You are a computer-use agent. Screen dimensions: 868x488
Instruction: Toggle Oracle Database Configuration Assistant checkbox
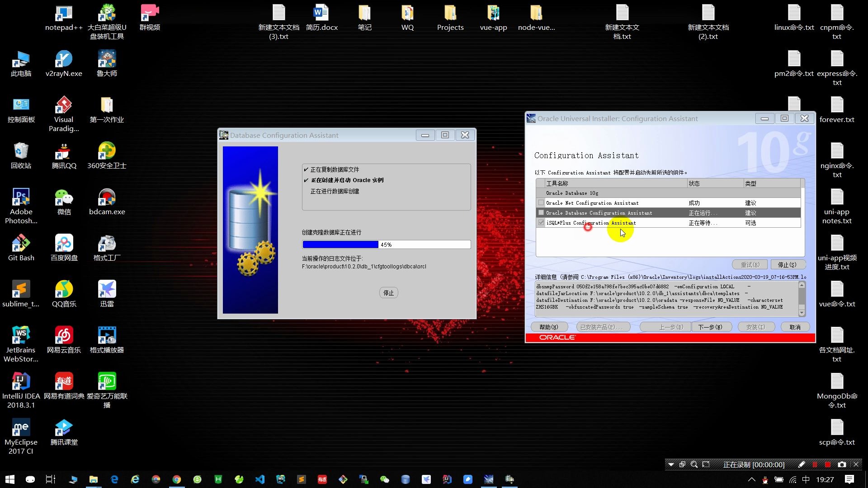tap(541, 213)
